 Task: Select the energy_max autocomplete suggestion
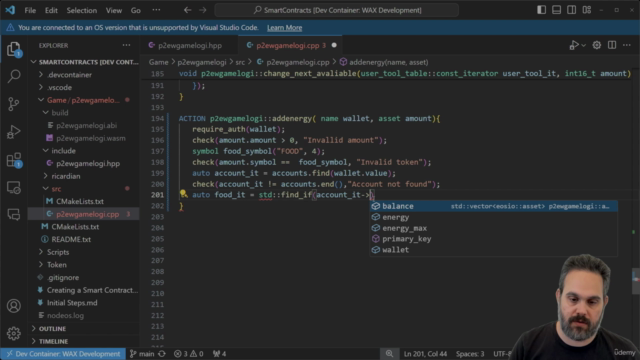[493, 228]
